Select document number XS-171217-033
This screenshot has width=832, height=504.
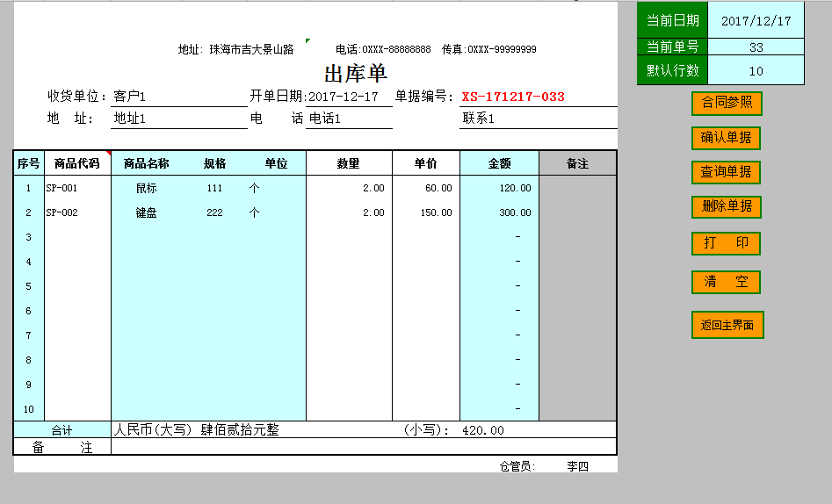(513, 97)
